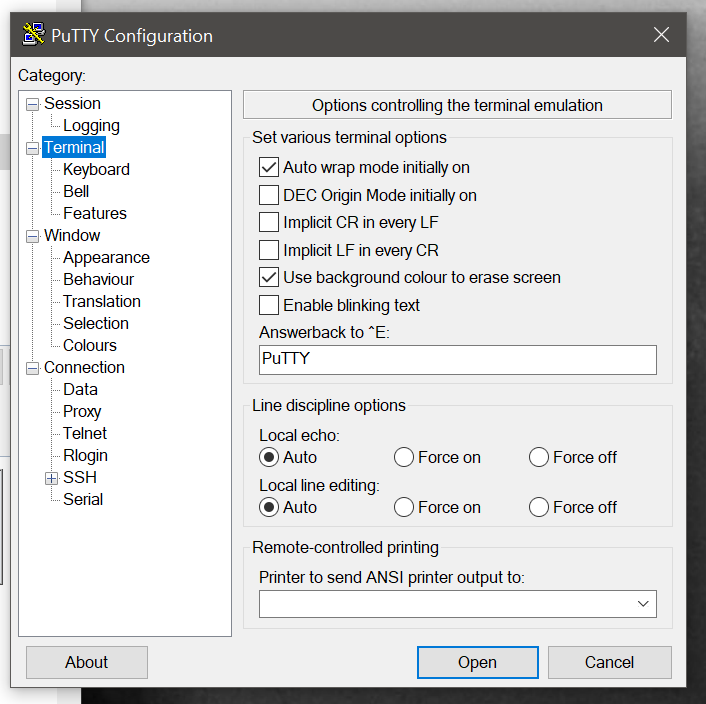This screenshot has width=706, height=704.
Task: Click the Open button to start session
Action: 477,663
